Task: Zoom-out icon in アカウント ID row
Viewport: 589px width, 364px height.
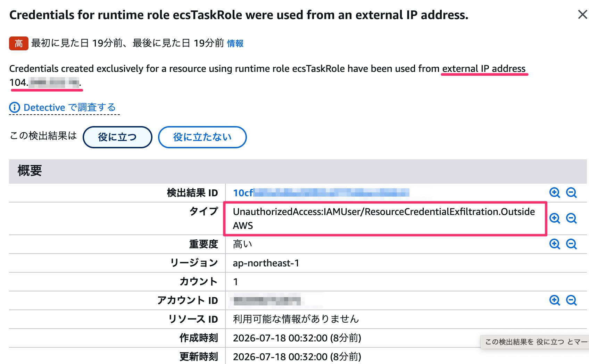Action: pyautogui.click(x=571, y=300)
